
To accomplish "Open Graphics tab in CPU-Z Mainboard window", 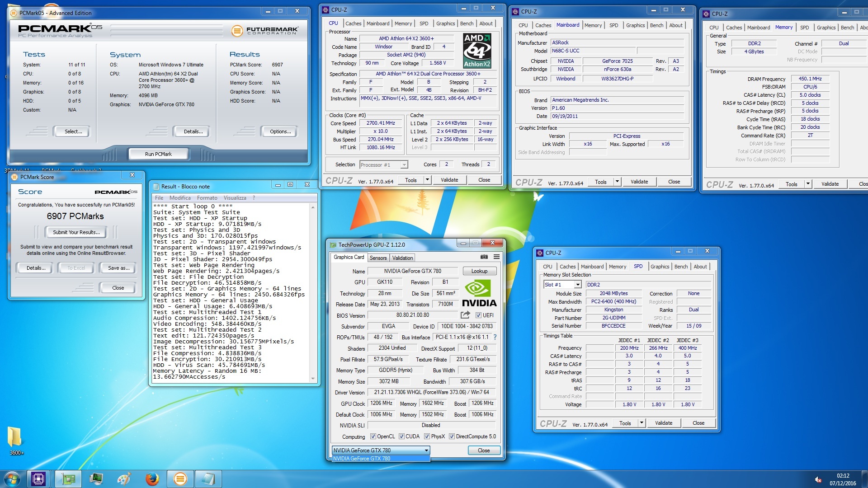I will click(635, 25).
